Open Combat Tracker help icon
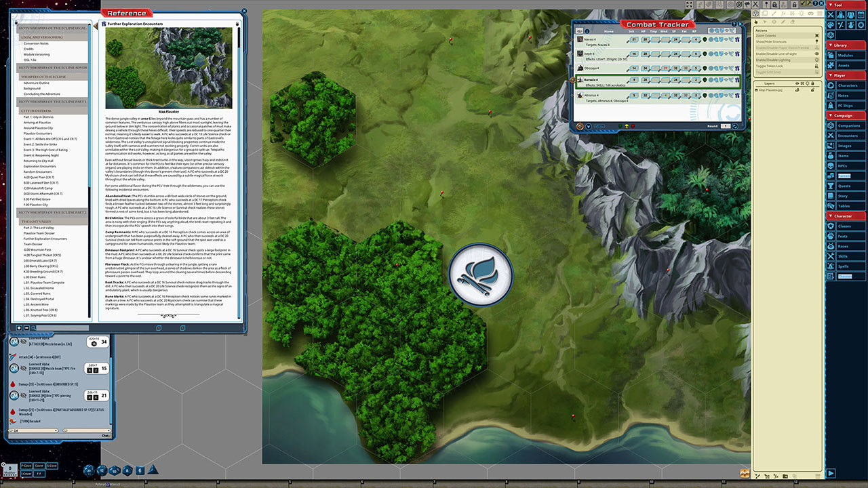The width and height of the screenshot is (868, 488). pyautogui.click(x=734, y=24)
